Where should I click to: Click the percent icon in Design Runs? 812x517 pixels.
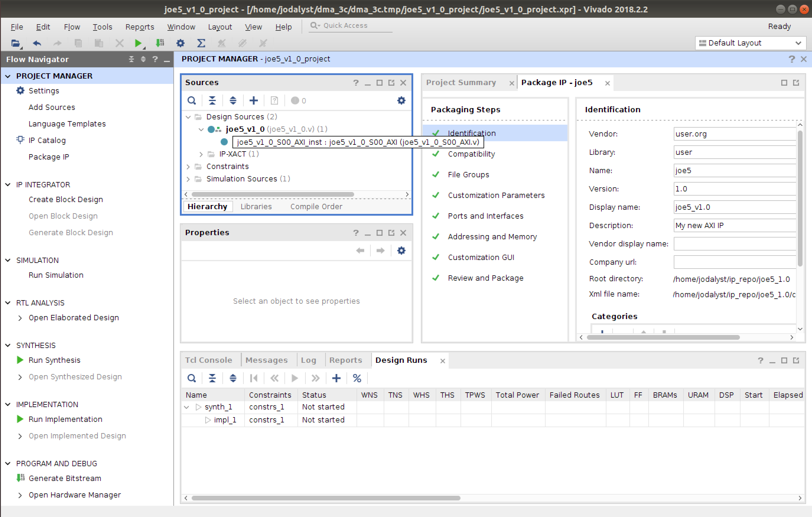click(x=357, y=378)
